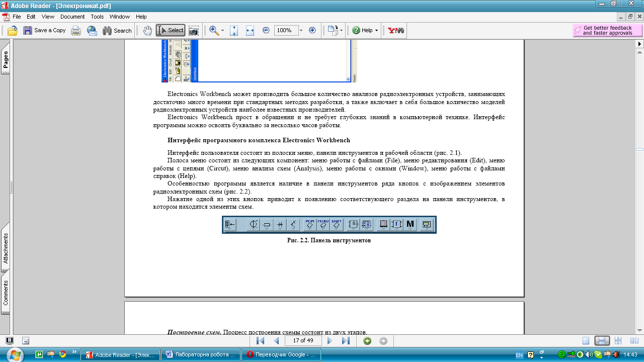Click the page number field 17 of 49
This screenshot has height=362, width=644.
tap(303, 341)
